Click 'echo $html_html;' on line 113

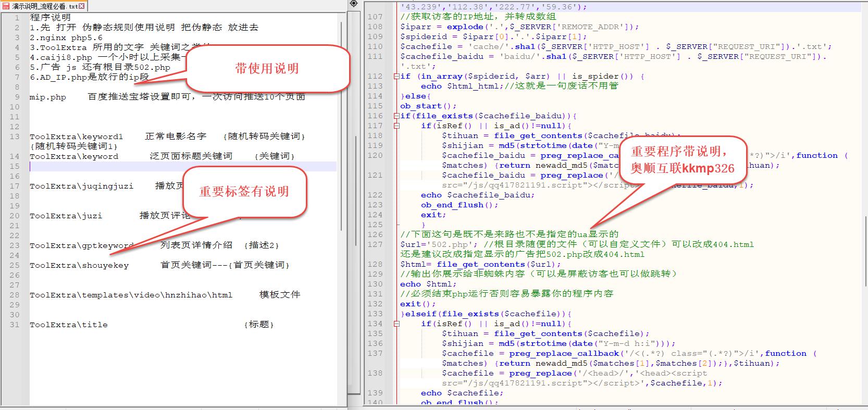(463, 86)
